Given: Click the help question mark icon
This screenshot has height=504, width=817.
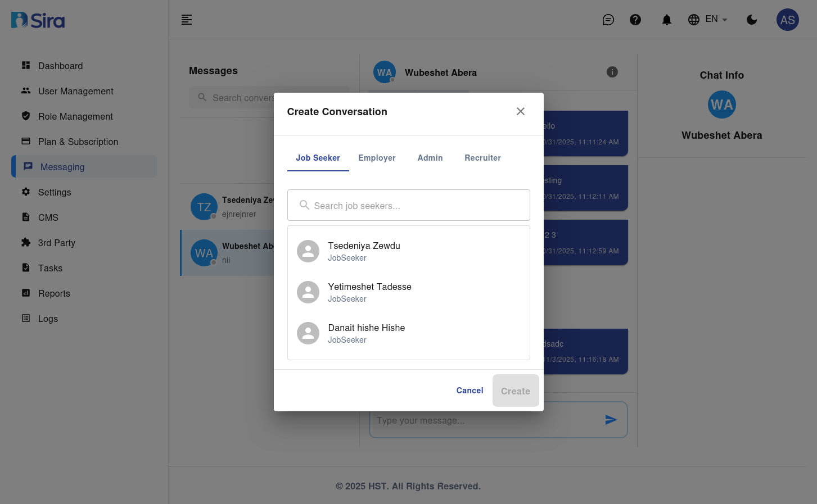Looking at the screenshot, I should point(635,20).
